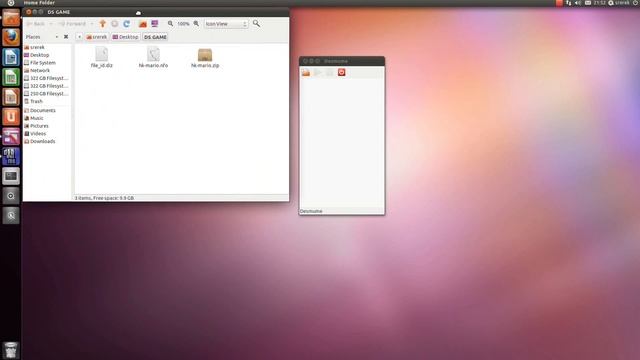Reload the DS GAME folder view
This screenshot has height=360, width=640.
point(127,24)
